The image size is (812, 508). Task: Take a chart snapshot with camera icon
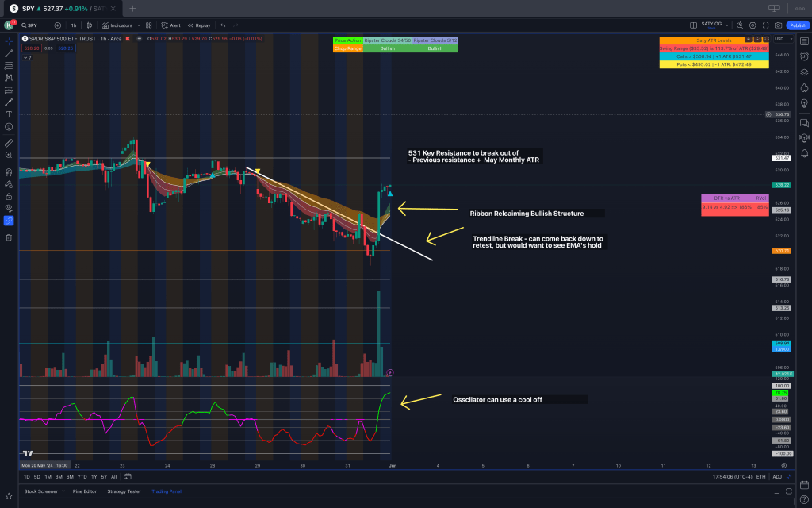(778, 25)
